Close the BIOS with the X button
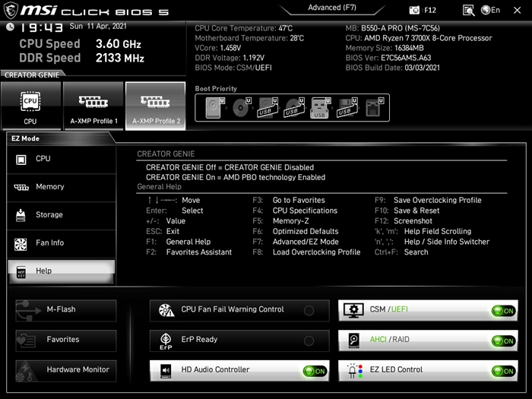Image resolution: width=532 pixels, height=399 pixels. coord(517,11)
